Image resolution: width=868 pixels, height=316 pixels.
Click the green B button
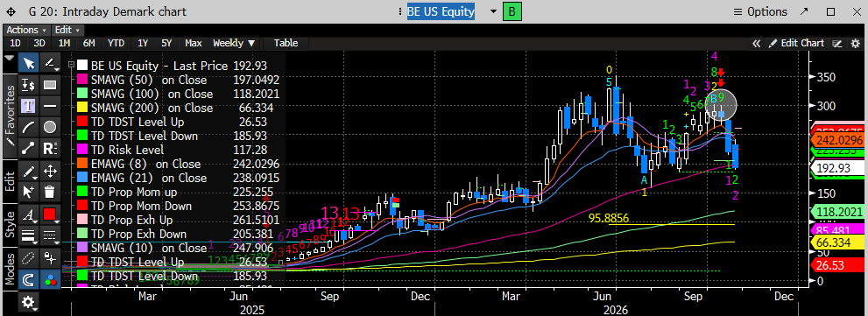pyautogui.click(x=512, y=11)
